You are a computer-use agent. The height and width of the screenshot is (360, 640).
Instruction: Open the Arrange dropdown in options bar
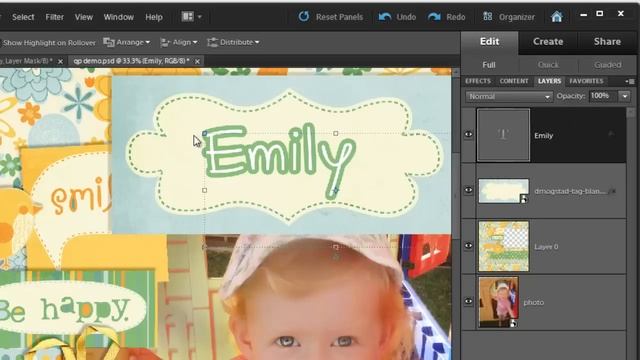coord(127,42)
